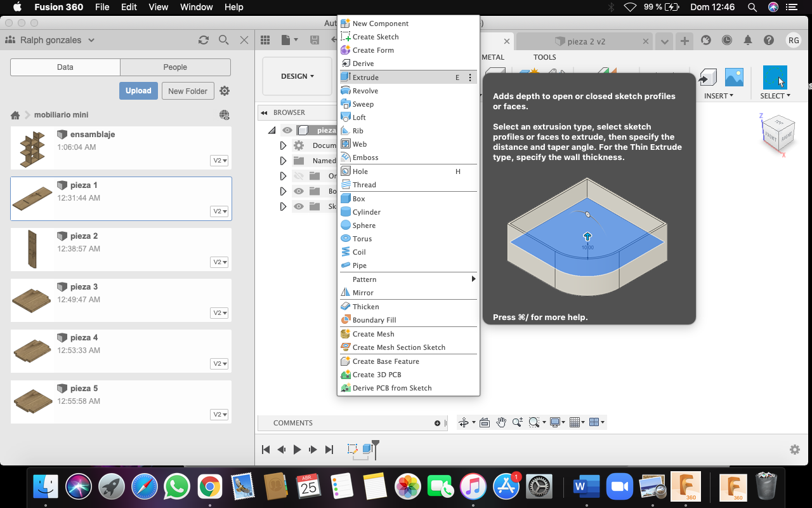Screen dimensions: 812x508
Task: Open the notifications bell
Action: point(748,40)
